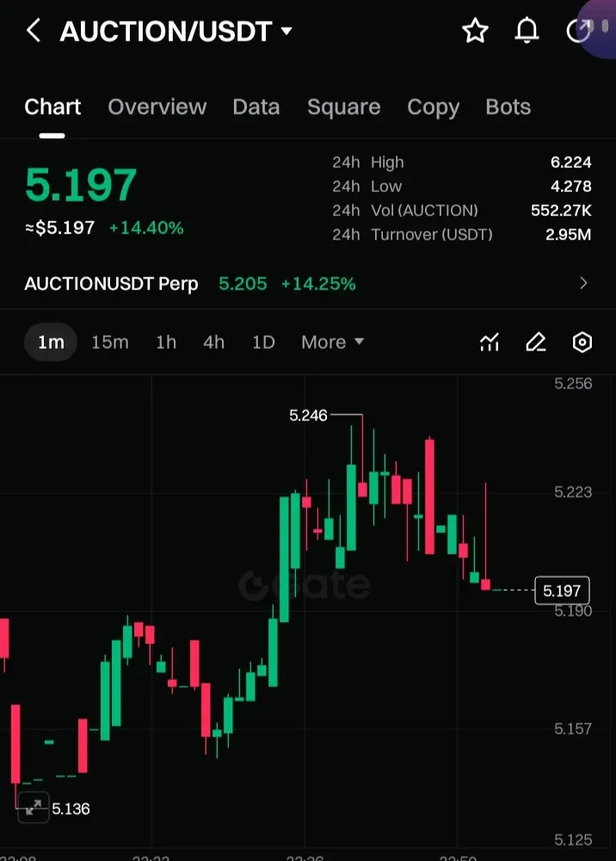Select the 4h timeframe
The height and width of the screenshot is (861, 616).
[x=214, y=342]
